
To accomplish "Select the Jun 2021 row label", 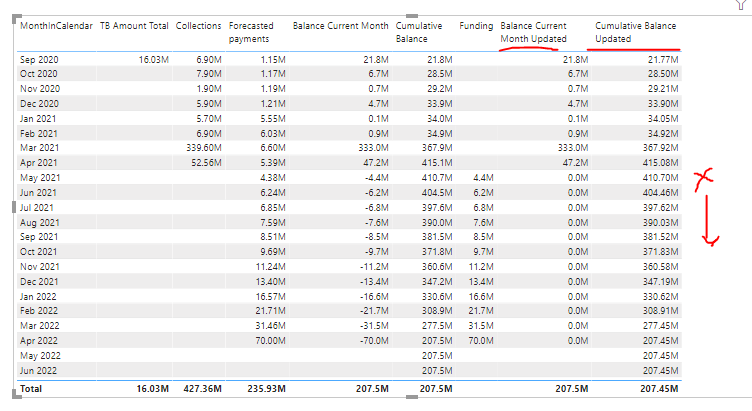I will coord(38,192).
